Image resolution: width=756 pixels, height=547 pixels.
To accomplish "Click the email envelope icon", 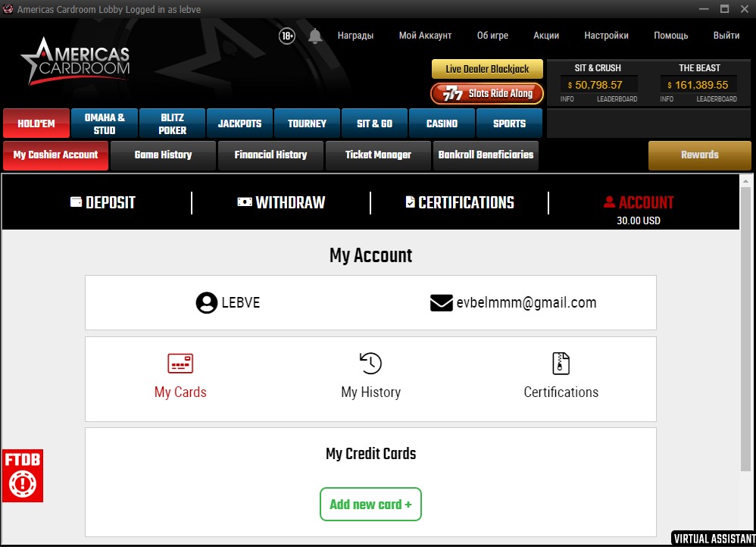I will pyautogui.click(x=441, y=303).
